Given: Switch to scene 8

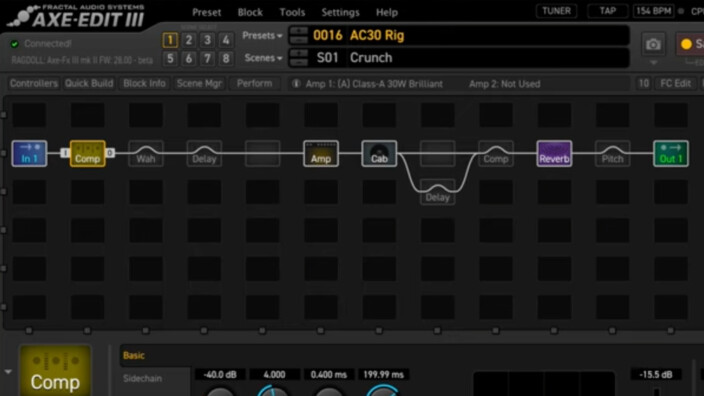Looking at the screenshot, I should click(226, 58).
